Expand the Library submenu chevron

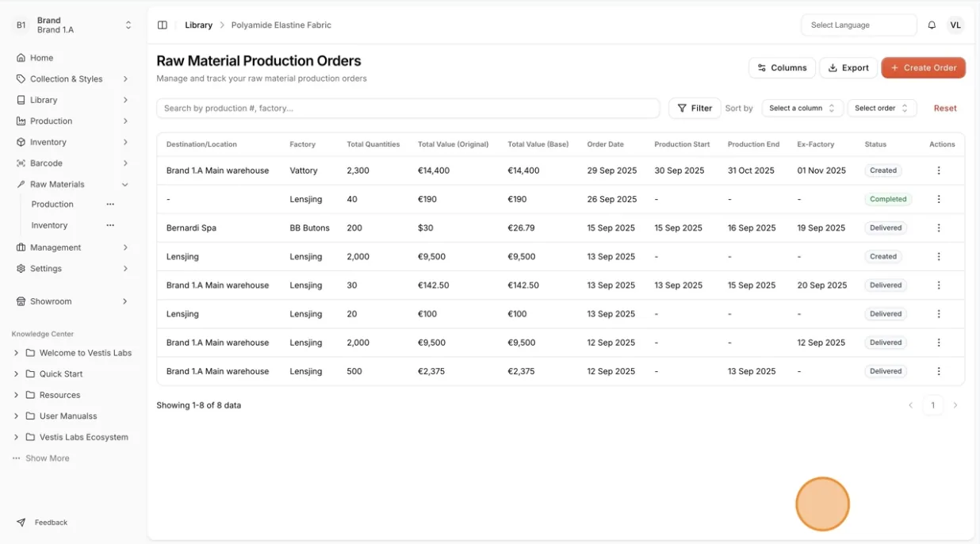125,100
